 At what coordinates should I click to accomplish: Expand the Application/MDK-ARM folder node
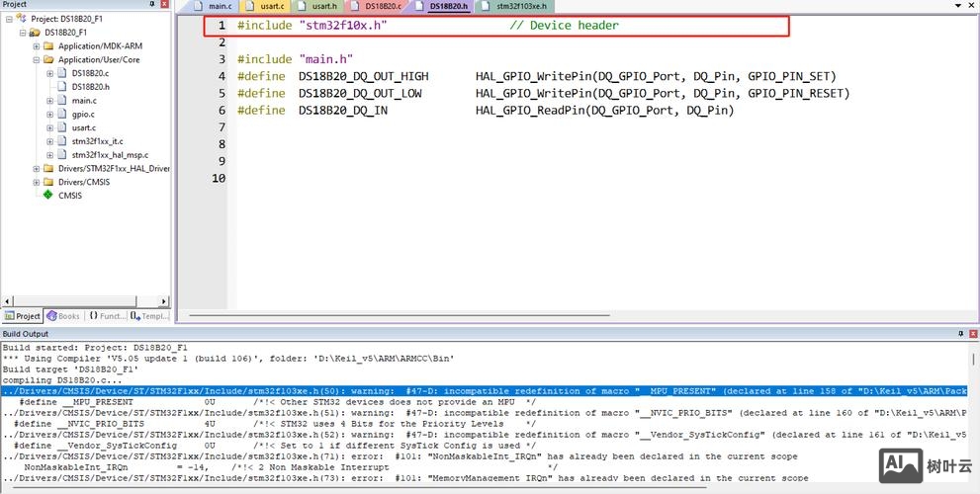(x=37, y=45)
